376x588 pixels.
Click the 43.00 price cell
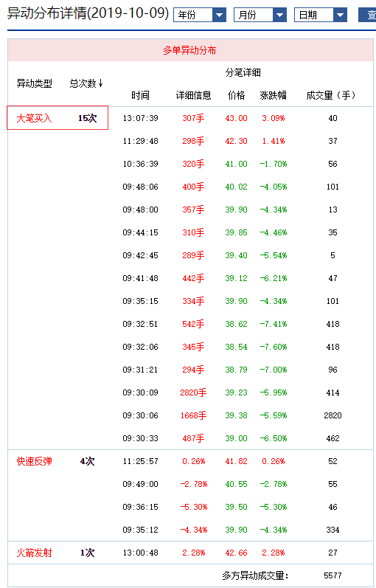pos(236,118)
